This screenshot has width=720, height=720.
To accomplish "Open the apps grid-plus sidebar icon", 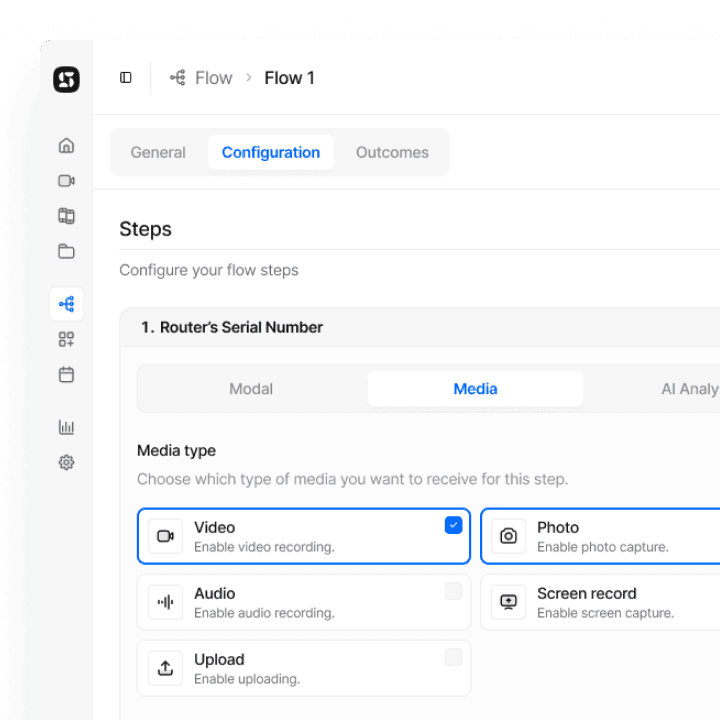I will [66, 339].
